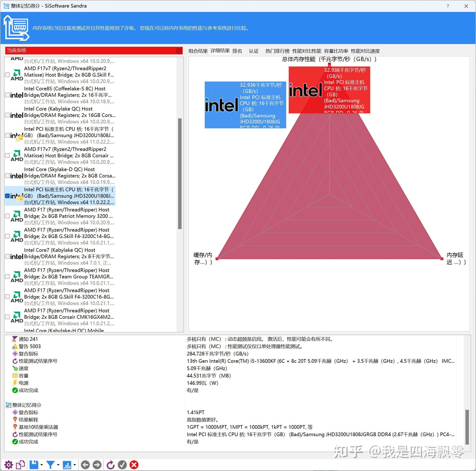Viewport: 476px width, 471px height.
Task: Click the purple refresh icon
Action: click(111, 465)
